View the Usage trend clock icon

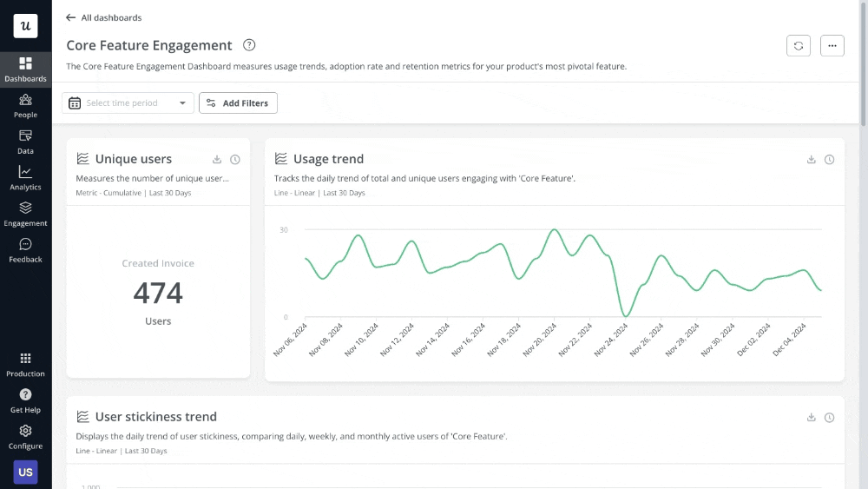pos(830,160)
